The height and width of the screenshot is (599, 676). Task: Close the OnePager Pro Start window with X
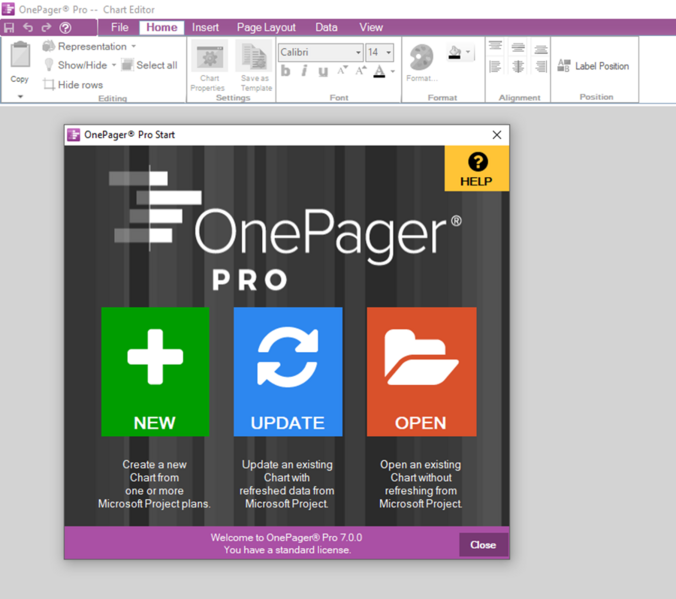pos(497,135)
